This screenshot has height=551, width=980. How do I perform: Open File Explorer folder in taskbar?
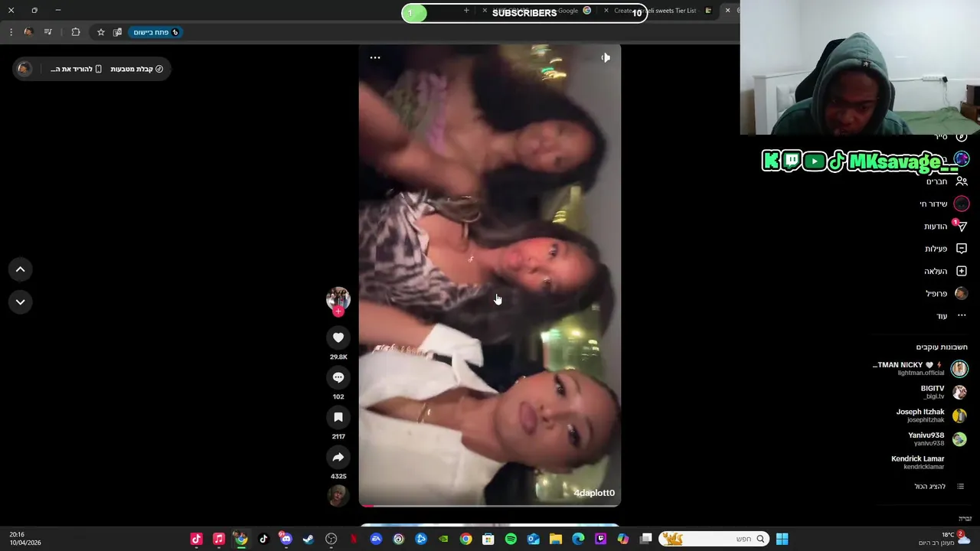coord(556,539)
